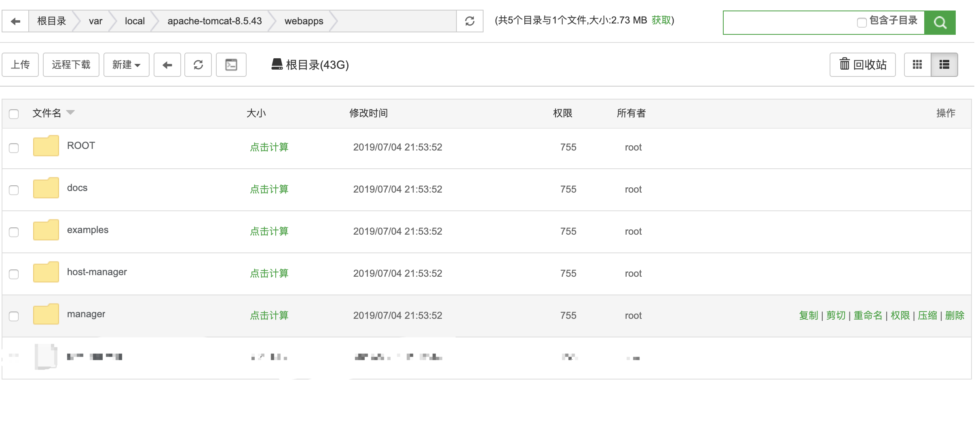
Task: Click 删除 for the manager folder
Action: [x=955, y=316]
